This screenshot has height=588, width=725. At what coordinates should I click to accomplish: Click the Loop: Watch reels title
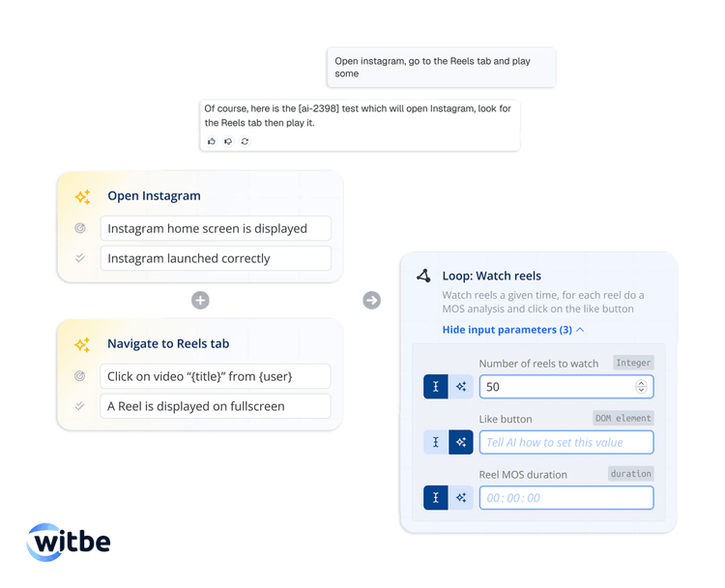[491, 276]
